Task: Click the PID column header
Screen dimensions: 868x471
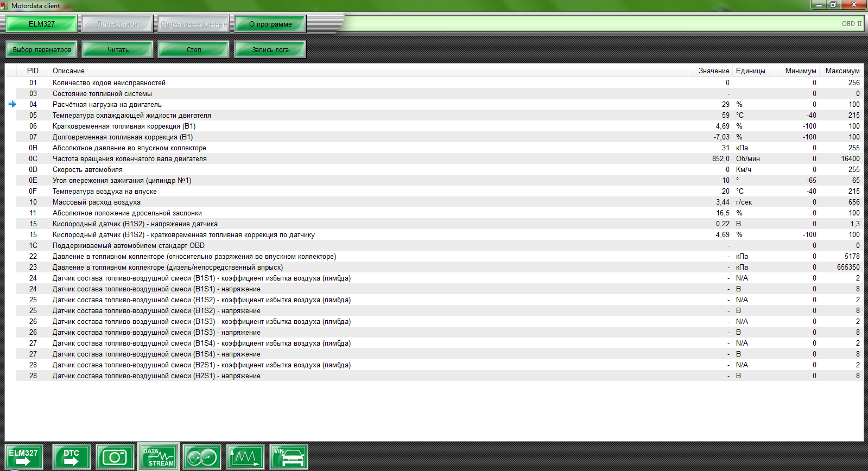Action: 33,71
